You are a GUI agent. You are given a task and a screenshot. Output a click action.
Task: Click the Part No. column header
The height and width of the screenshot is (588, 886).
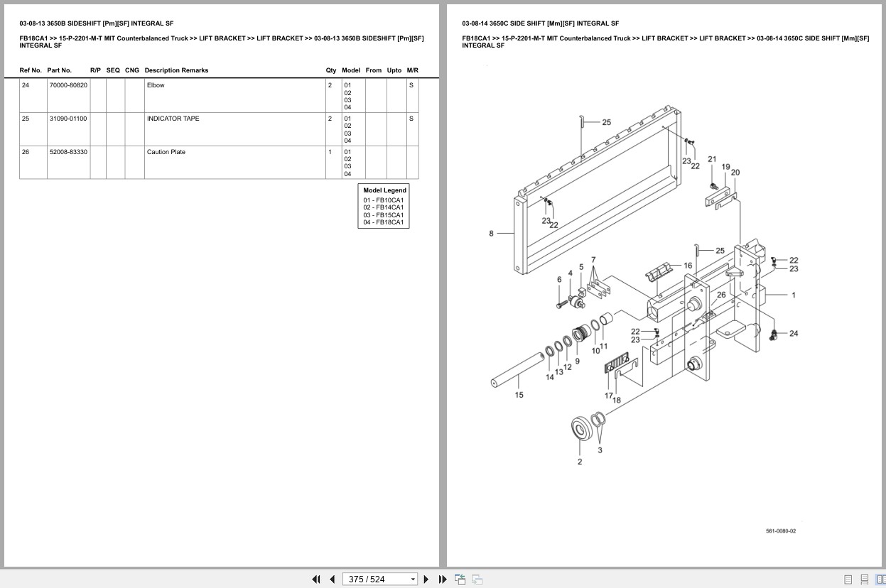tap(60, 70)
